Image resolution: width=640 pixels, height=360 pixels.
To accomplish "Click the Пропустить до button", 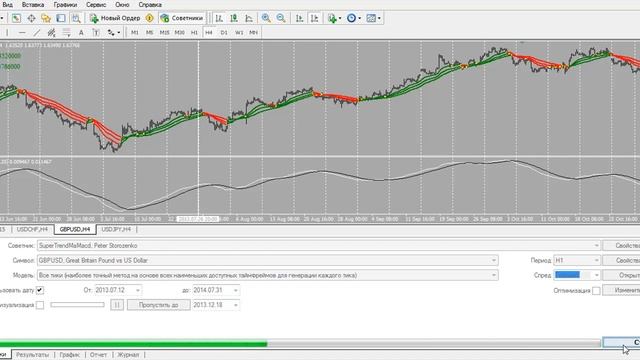I will click(158, 305).
